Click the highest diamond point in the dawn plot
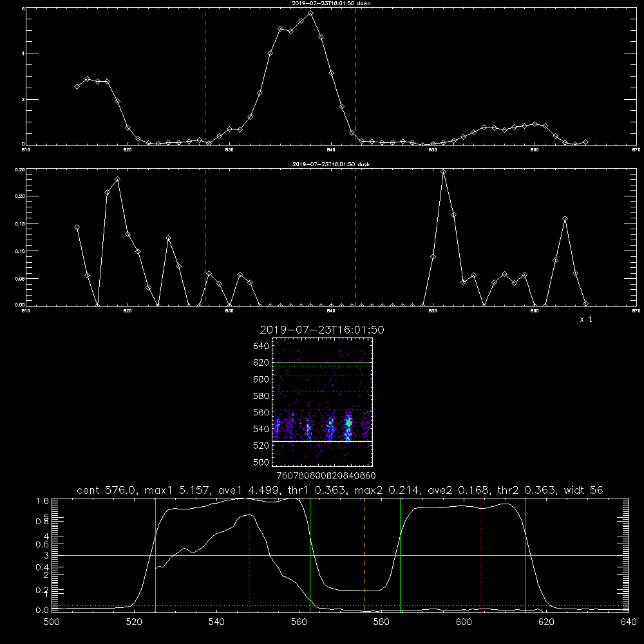The width and height of the screenshot is (644, 644). pos(311,13)
